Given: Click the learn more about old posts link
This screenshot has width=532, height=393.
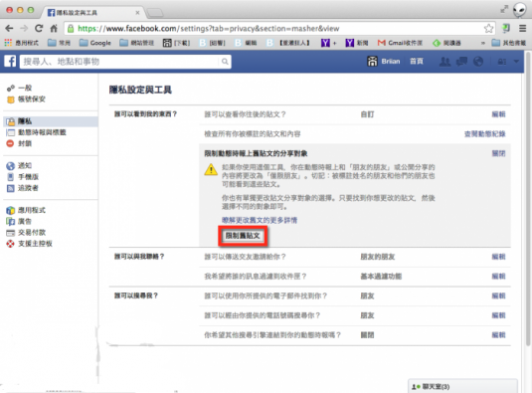Looking at the screenshot, I should tap(260, 220).
